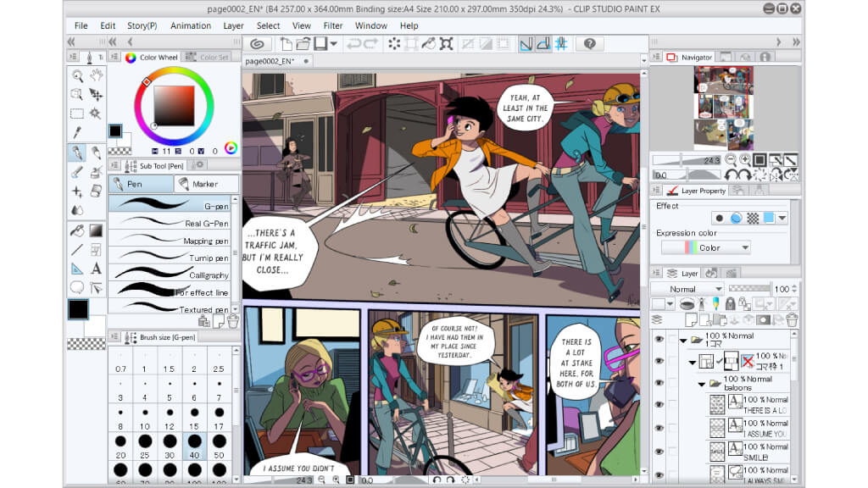Open the layer blending mode dropdown
The height and width of the screenshot is (488, 868).
click(x=687, y=289)
